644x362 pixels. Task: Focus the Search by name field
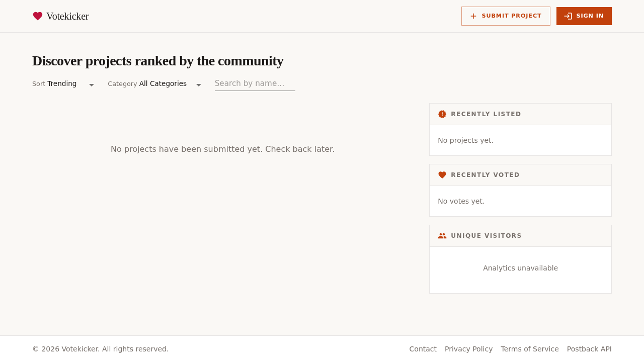point(255,83)
